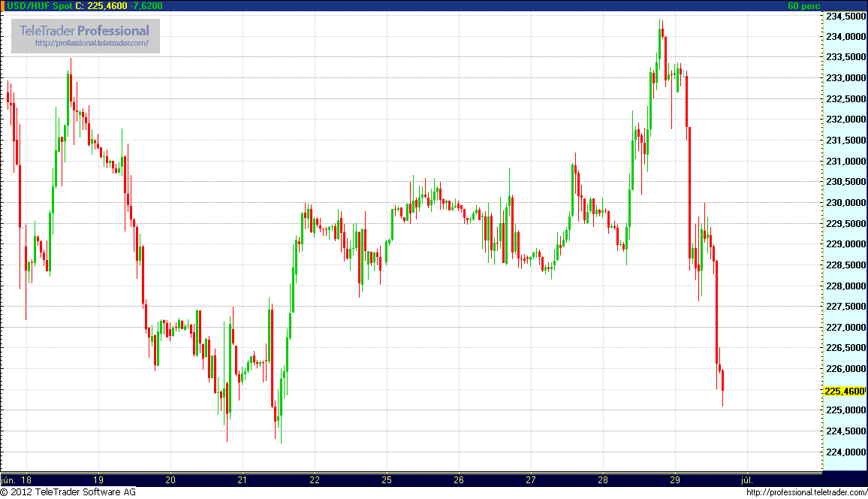This screenshot has width=868, height=499.
Task: Open the professional.teletrader.com footer link
Action: click(x=806, y=492)
